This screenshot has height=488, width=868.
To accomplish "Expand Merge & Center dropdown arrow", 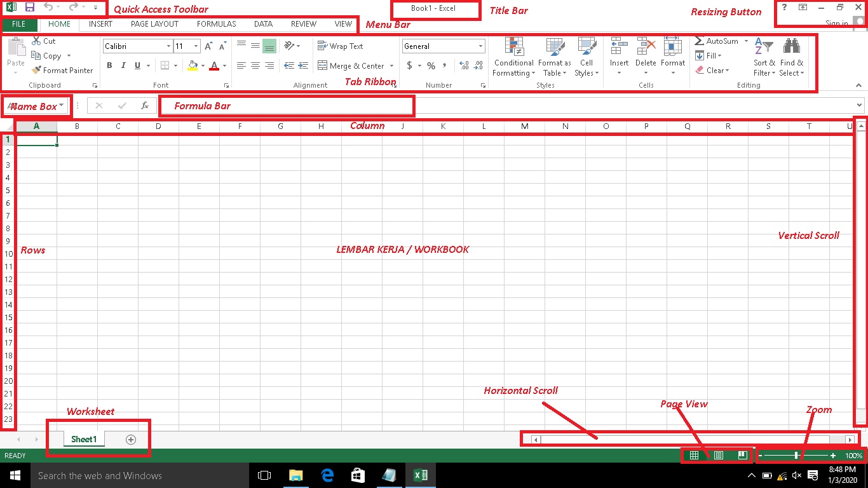I will [391, 66].
